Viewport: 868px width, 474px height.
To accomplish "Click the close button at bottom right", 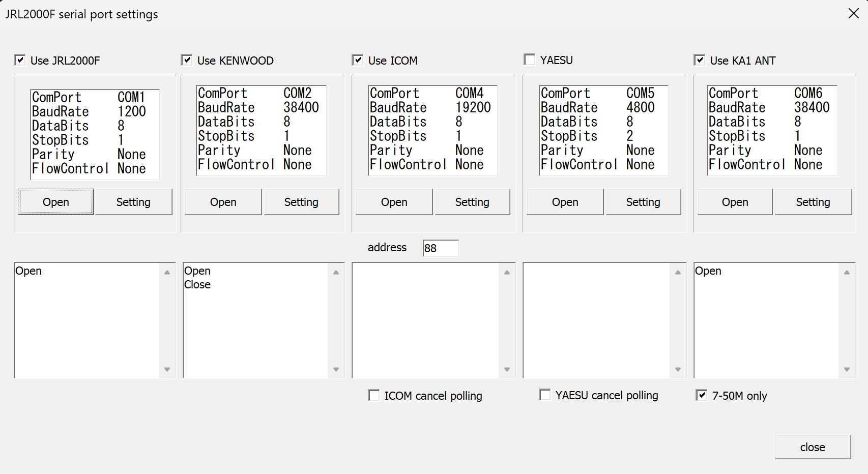I will [x=813, y=447].
